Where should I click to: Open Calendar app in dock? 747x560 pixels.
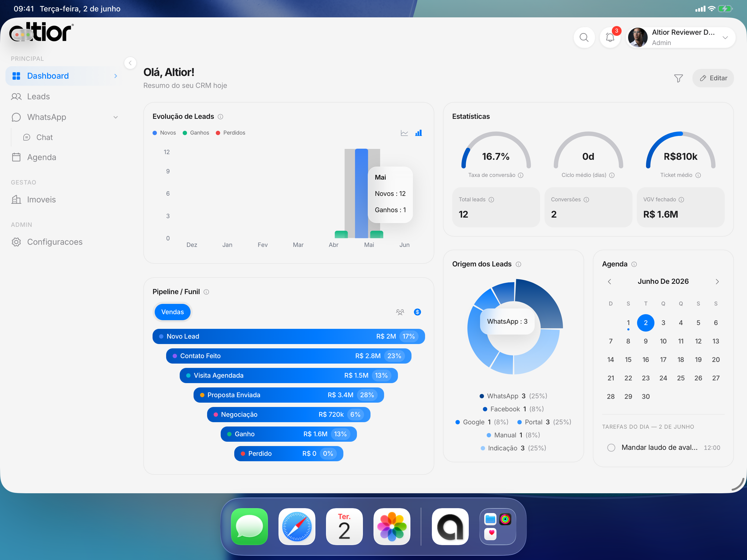pos(344,526)
